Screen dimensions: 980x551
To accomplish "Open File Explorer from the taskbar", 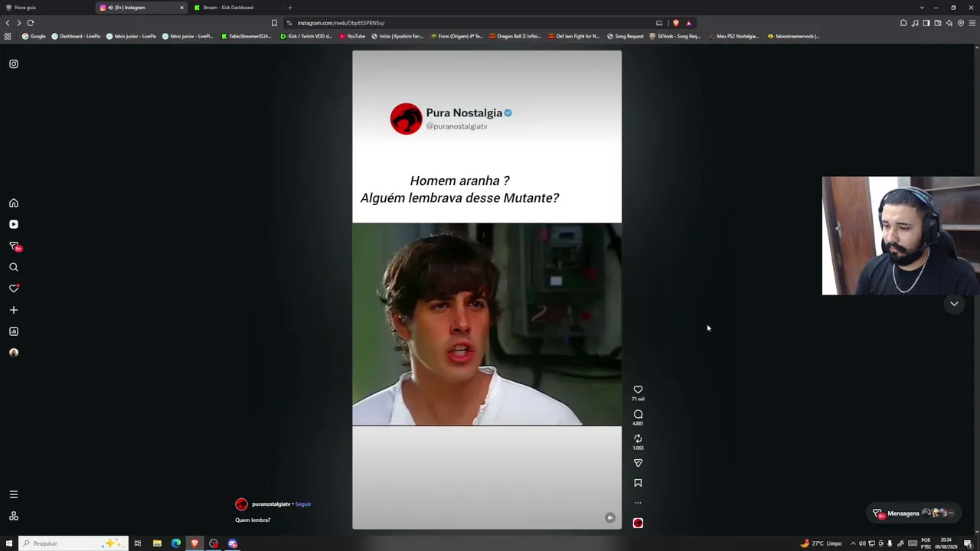I will (157, 543).
